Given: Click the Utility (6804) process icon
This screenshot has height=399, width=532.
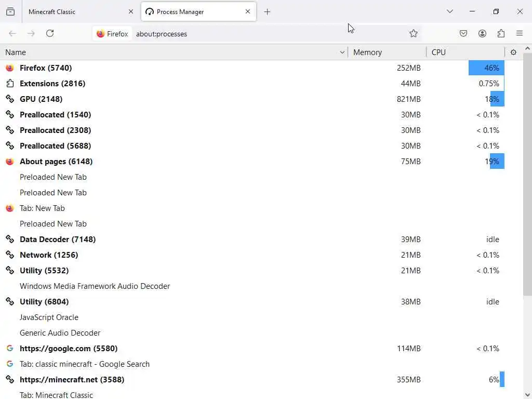Looking at the screenshot, I should (x=10, y=302).
